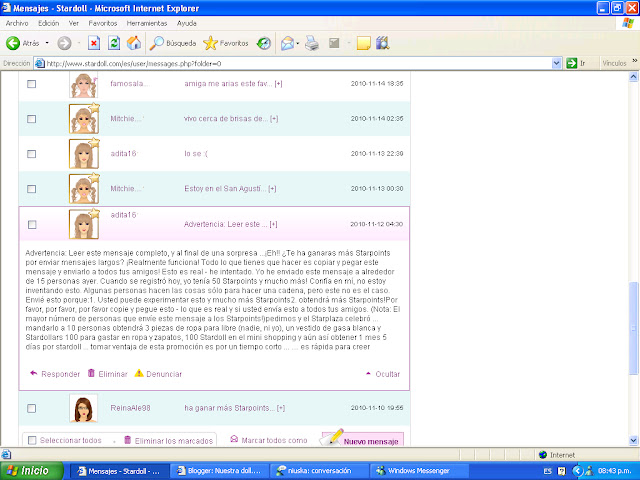Click the grayed Edit toolbar icon
Screen dimensions: 640x480
click(334, 43)
